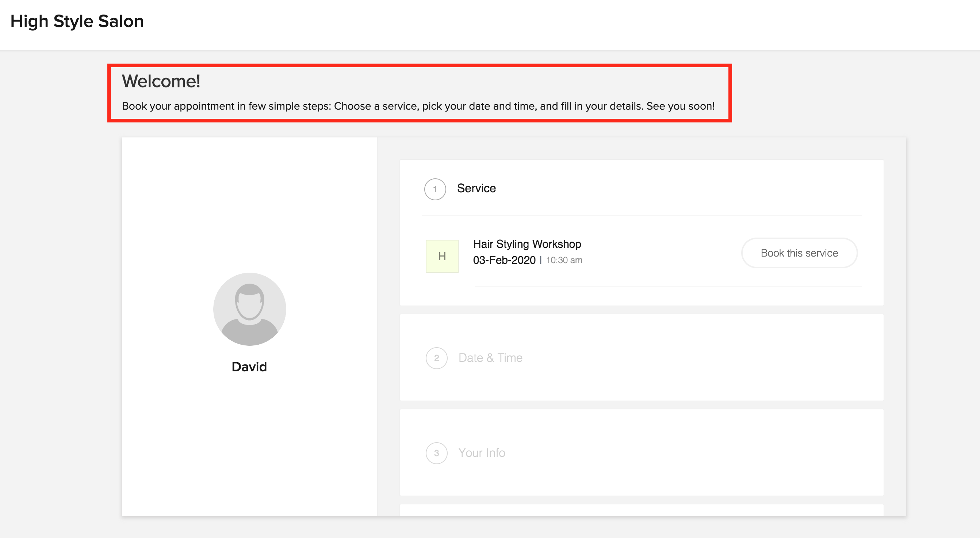Select the staff name David

tap(249, 367)
